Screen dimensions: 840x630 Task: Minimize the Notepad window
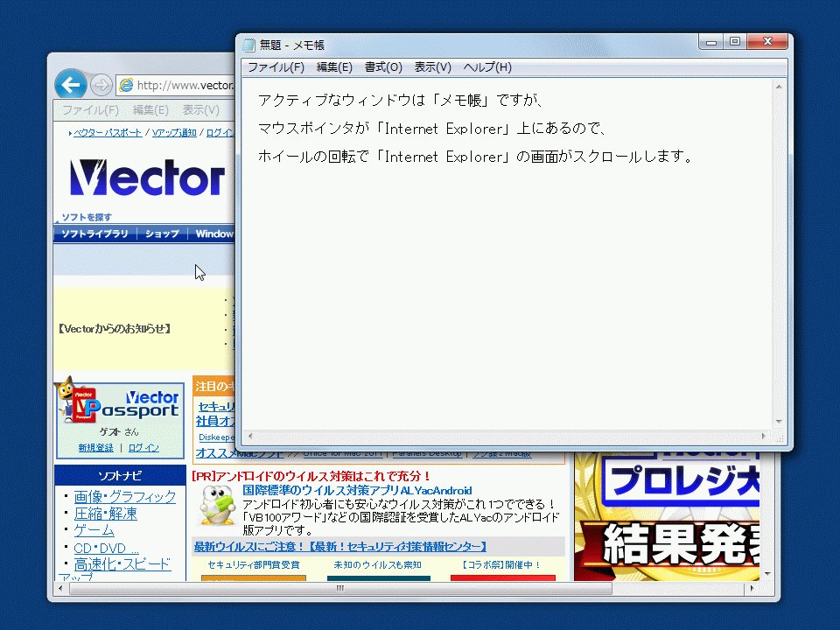pyautogui.click(x=711, y=42)
